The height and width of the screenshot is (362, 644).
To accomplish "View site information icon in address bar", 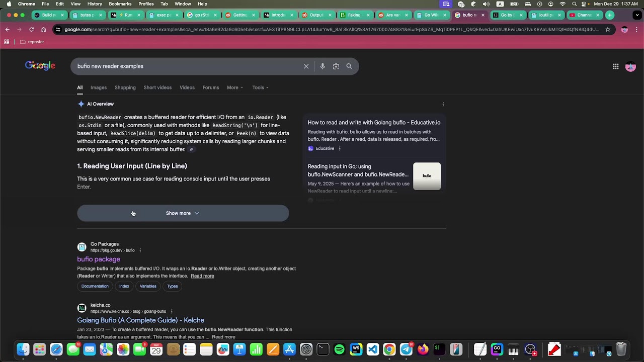I will (58, 30).
